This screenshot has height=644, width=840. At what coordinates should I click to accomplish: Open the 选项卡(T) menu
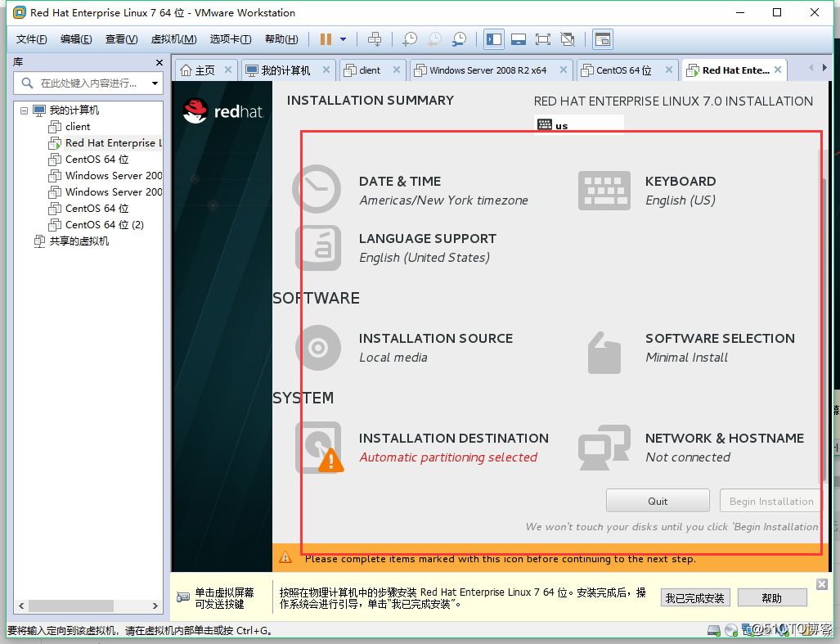(x=231, y=39)
